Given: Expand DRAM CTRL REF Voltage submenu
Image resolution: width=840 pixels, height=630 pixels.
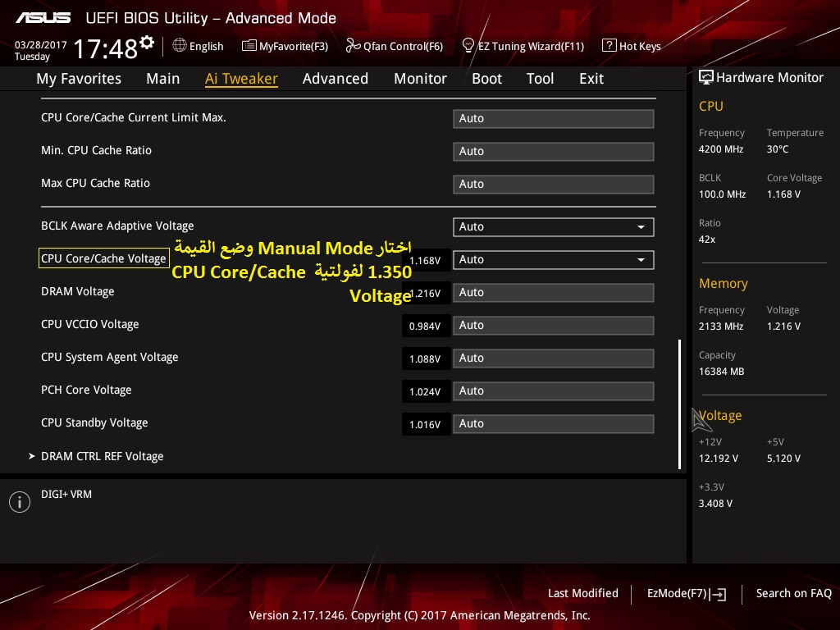Looking at the screenshot, I should pos(103,456).
